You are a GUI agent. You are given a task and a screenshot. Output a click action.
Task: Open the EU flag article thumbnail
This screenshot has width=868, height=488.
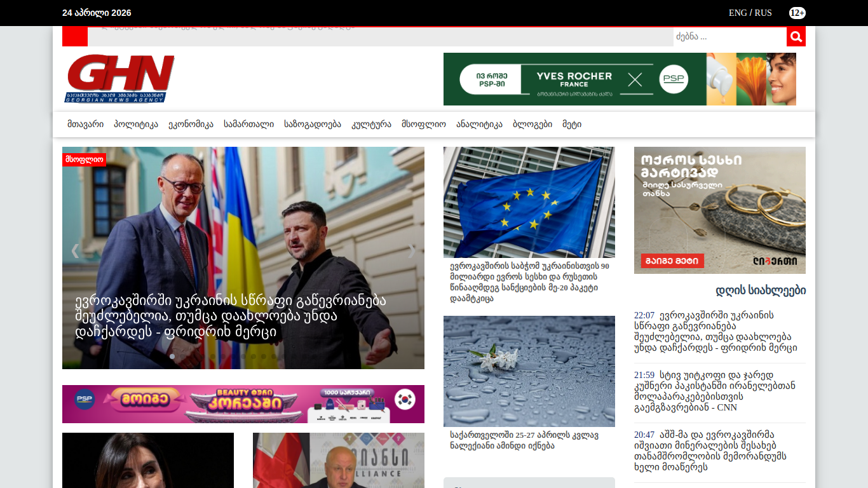coord(529,202)
